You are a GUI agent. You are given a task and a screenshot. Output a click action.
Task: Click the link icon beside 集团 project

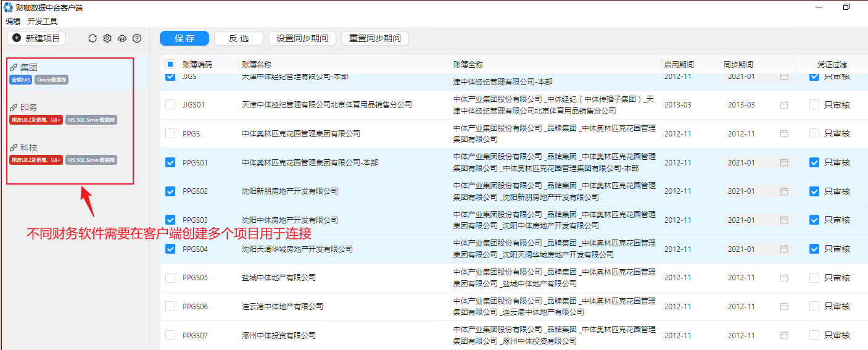coord(14,67)
